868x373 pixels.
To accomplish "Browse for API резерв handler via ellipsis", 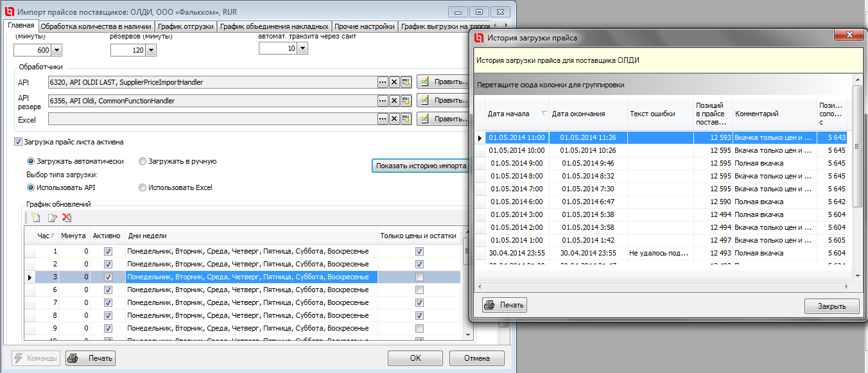I will [x=383, y=101].
